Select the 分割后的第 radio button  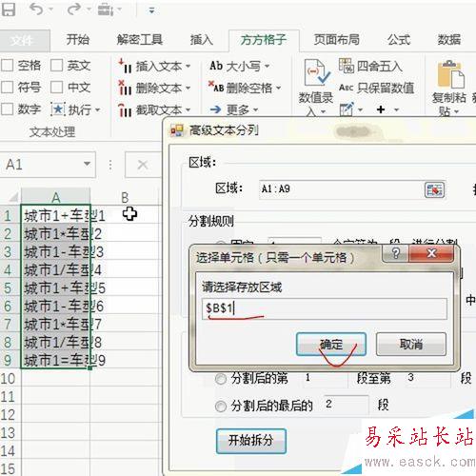(221, 379)
